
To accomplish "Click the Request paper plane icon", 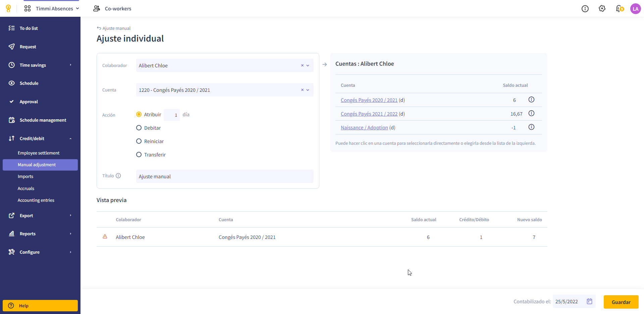I will [x=11, y=47].
